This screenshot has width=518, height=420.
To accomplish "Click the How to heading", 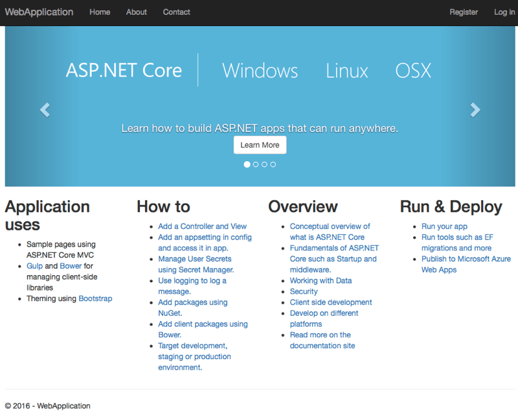I will (164, 206).
